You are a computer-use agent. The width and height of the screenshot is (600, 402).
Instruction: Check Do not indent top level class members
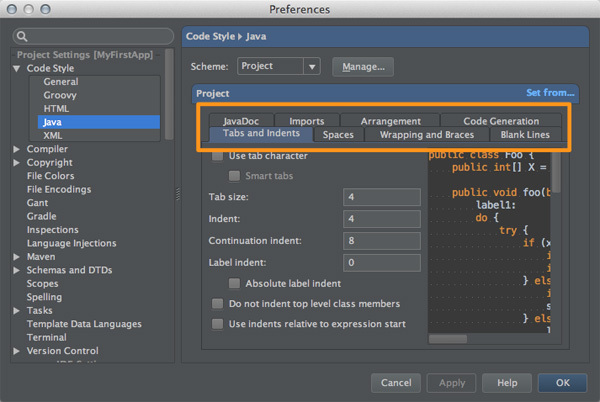(x=217, y=304)
